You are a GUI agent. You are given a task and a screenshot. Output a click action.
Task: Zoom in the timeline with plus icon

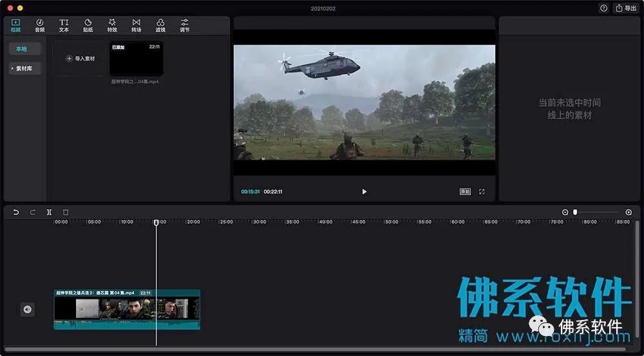629,212
